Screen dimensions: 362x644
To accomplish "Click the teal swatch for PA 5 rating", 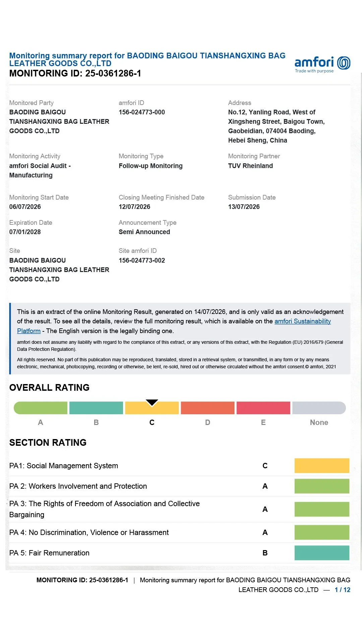I will point(322,553).
